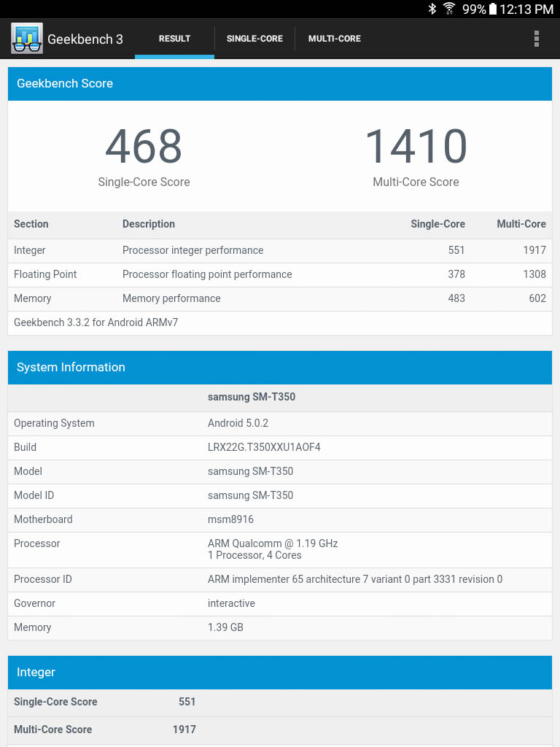The image size is (560, 747).
Task: Tap the Geekbench 3 app icon
Action: point(27,39)
